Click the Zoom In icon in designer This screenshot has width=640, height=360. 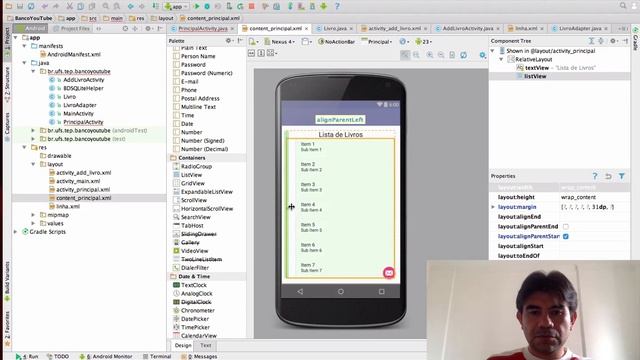tap(430, 55)
